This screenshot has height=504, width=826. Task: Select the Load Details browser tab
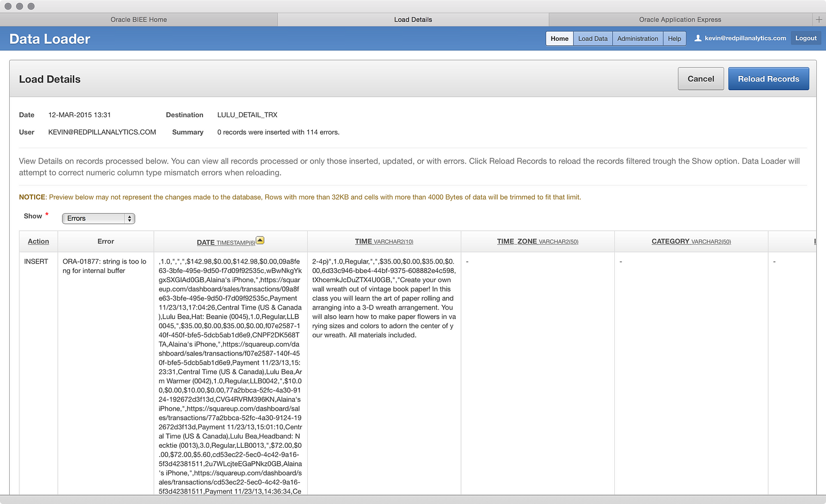pyautogui.click(x=413, y=20)
